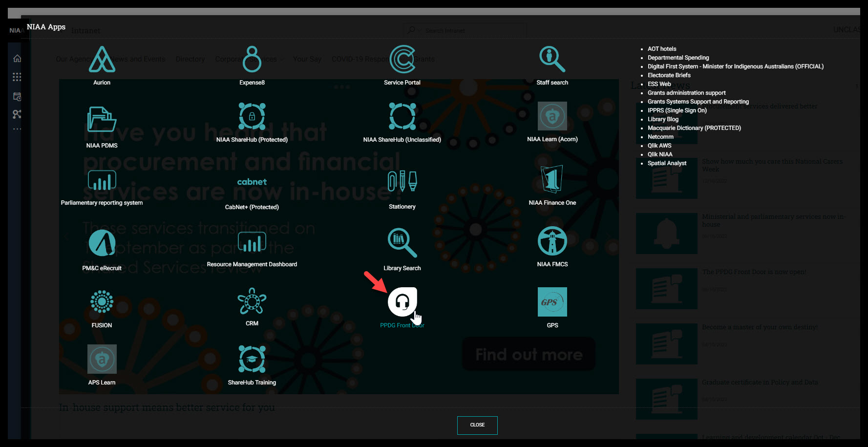Image resolution: width=868 pixels, height=447 pixels.
Task: Open the APS Learn app
Action: coord(102,359)
